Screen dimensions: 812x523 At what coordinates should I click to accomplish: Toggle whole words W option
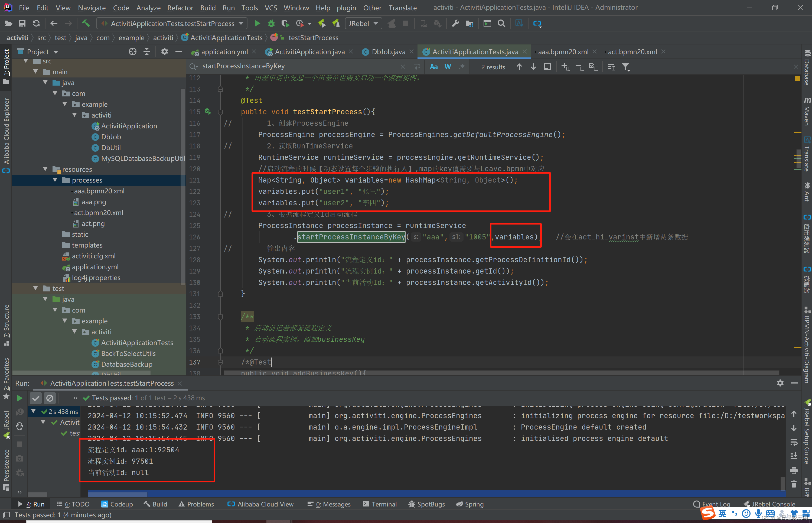point(448,67)
